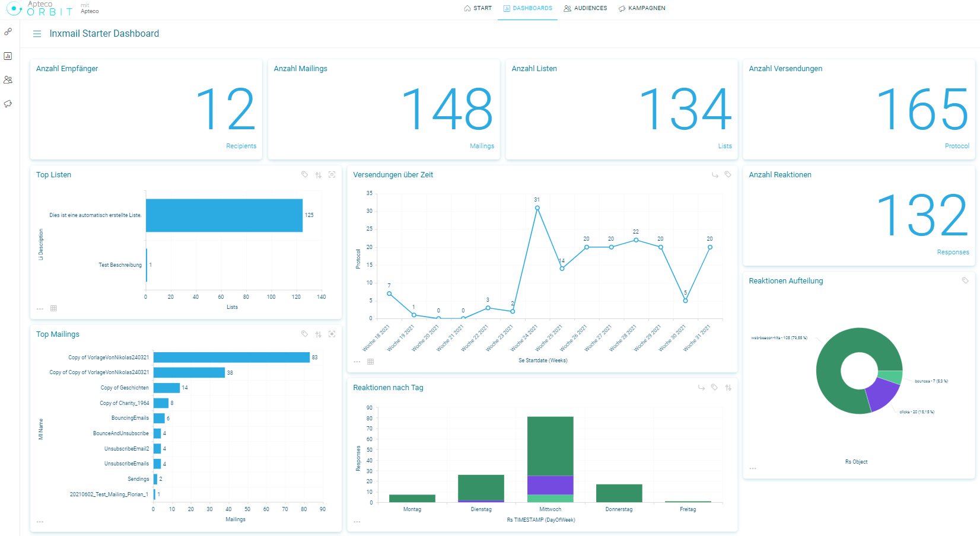Click the megaphone campaigns icon in left sidebar
This screenshot has width=980, height=536.
point(8,104)
